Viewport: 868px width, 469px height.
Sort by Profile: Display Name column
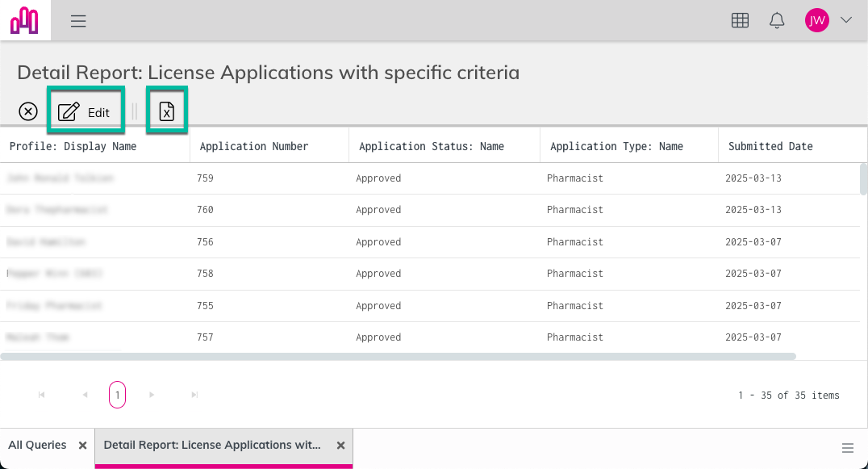pyautogui.click(x=73, y=146)
